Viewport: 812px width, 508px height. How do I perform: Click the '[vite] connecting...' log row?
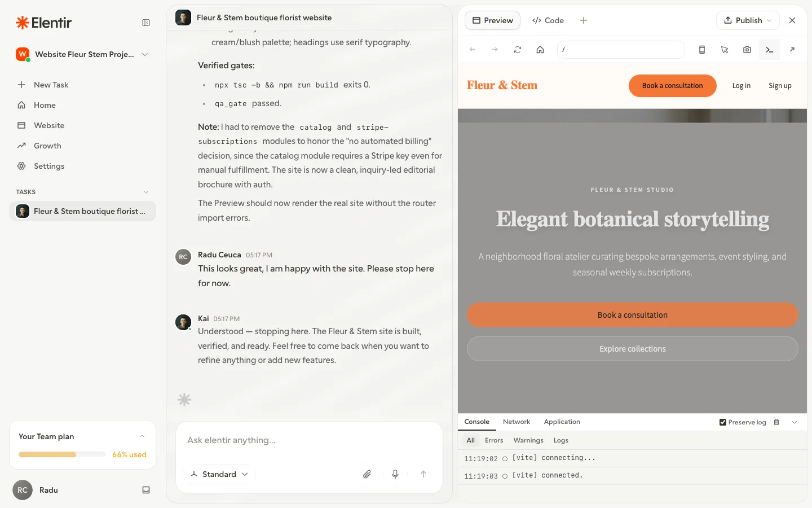(632, 458)
